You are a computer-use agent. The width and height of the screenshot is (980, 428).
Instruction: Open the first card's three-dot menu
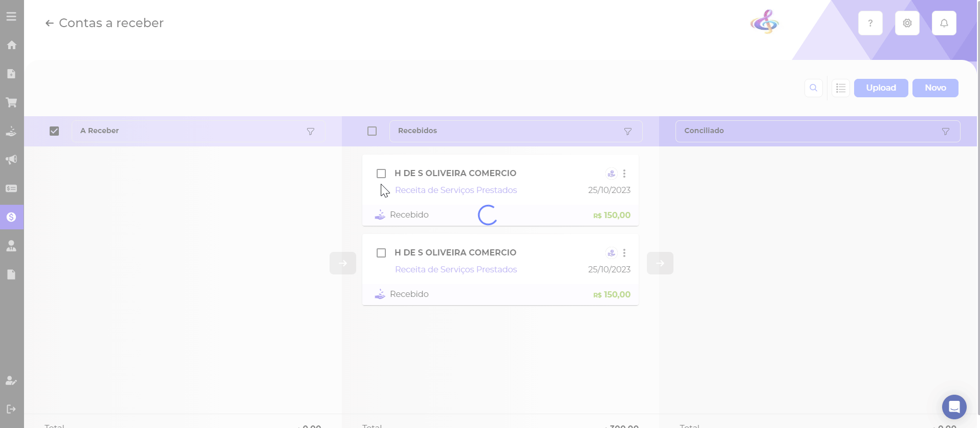[624, 174]
